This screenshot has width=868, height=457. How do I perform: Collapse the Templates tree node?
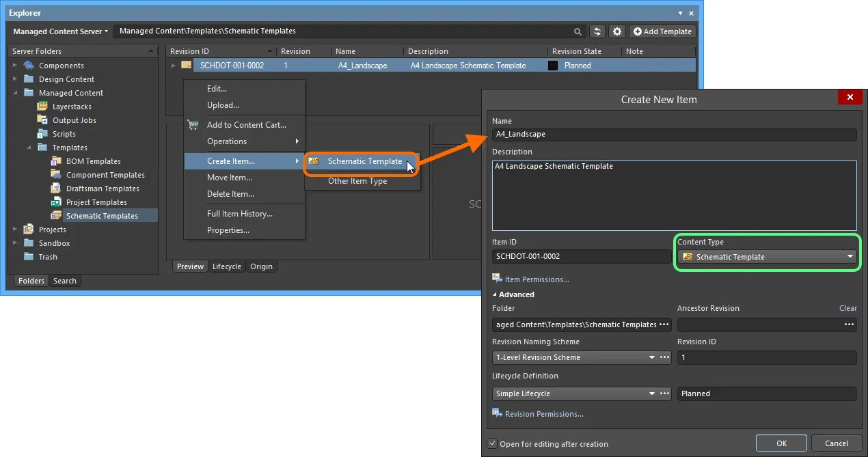pyautogui.click(x=29, y=148)
